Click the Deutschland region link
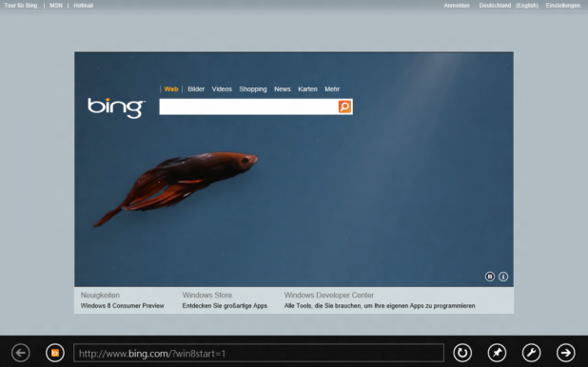Image resolution: width=588 pixels, height=367 pixels. tap(495, 6)
